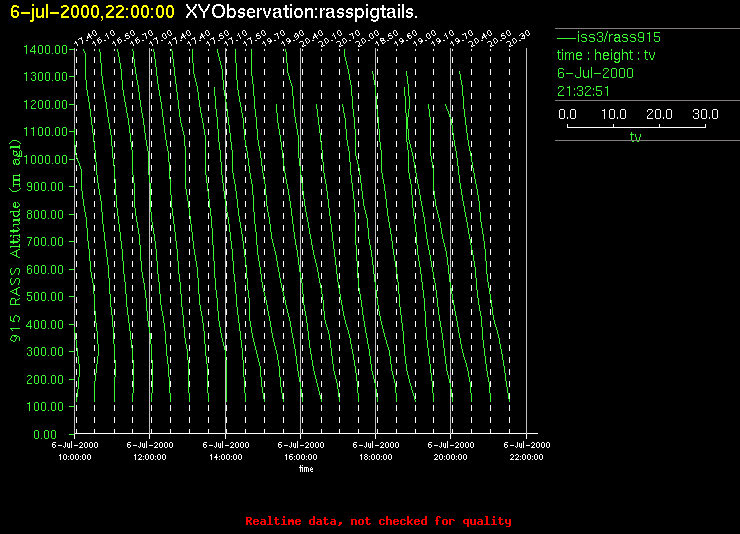Click the plot title 'XYObservation:rasspigtails.'

click(x=301, y=11)
